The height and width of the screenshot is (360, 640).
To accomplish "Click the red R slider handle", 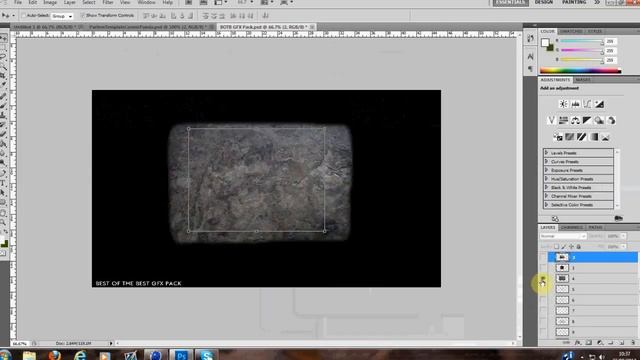I will 602,42.
